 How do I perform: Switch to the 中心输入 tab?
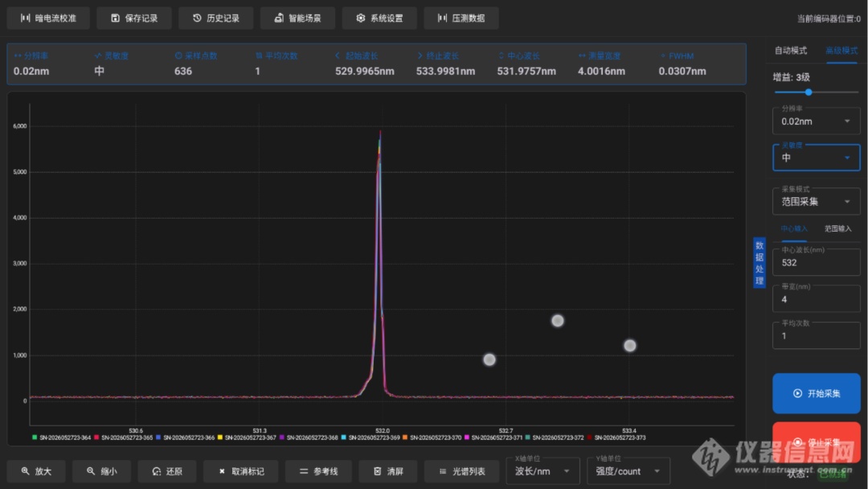(x=794, y=228)
